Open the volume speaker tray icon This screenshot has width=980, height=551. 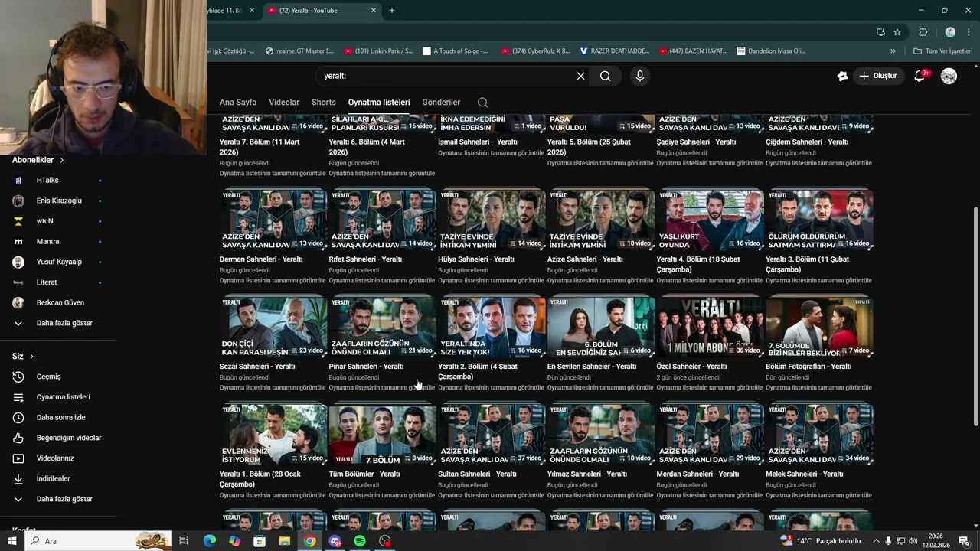pos(913,541)
